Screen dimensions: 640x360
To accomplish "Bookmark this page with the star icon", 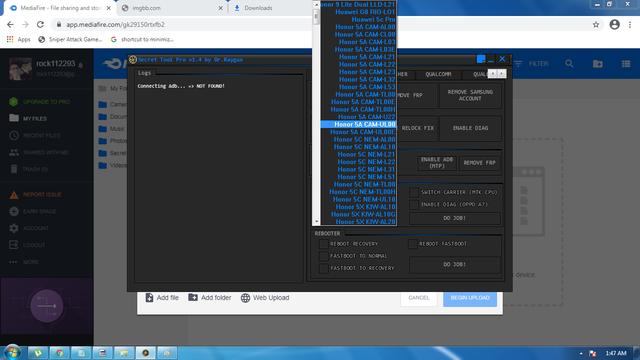I will 596,24.
